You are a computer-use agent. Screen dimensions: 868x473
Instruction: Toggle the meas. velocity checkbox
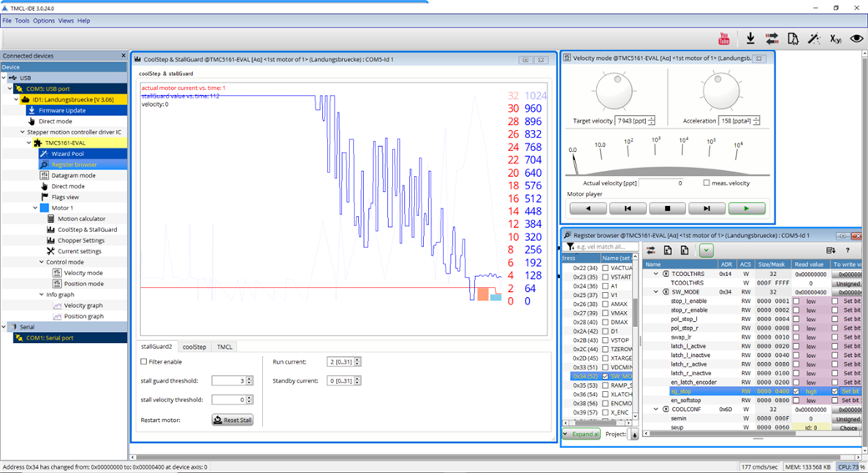point(707,183)
